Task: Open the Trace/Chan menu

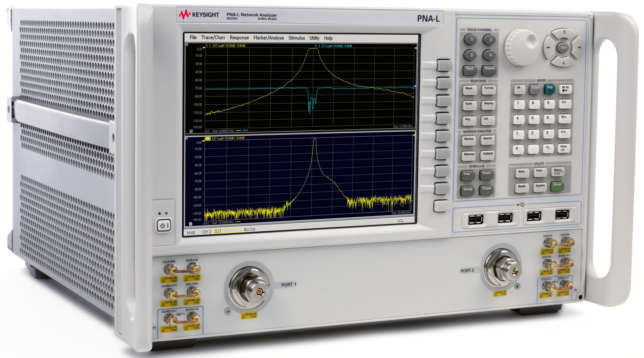Action: pyautogui.click(x=213, y=38)
